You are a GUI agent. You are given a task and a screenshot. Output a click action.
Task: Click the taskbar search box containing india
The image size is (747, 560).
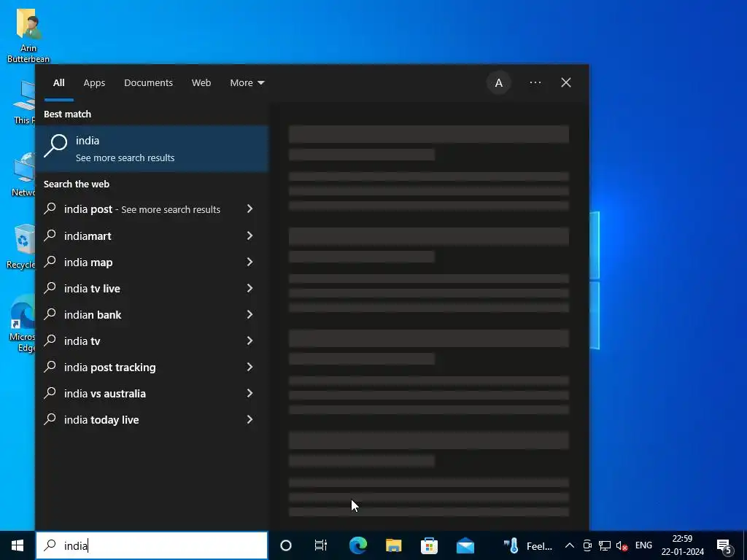point(152,545)
